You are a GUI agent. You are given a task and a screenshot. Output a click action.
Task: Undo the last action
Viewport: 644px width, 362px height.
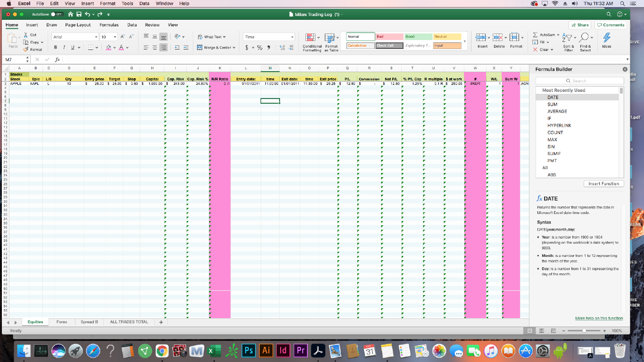(87, 14)
